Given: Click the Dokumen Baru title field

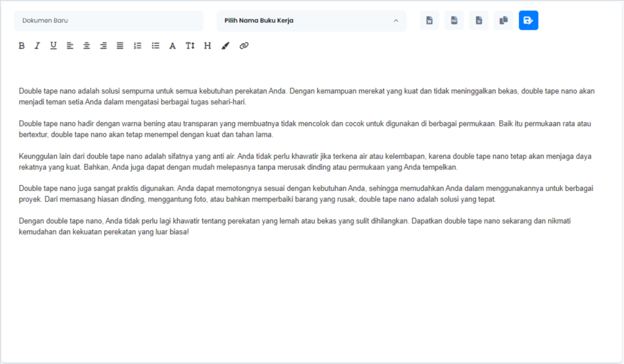Looking at the screenshot, I should click(x=109, y=21).
